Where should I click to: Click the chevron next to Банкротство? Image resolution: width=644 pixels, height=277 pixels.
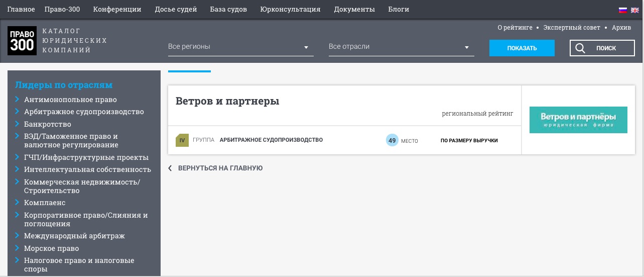coord(17,124)
